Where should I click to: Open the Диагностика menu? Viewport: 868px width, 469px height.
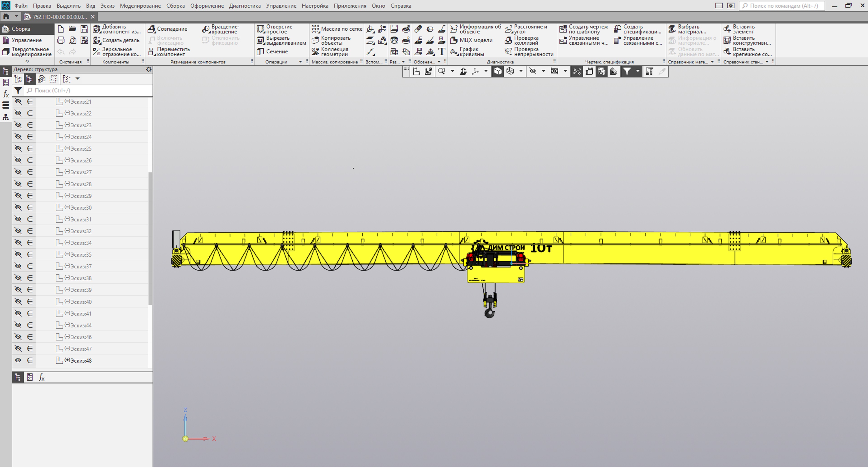[245, 6]
